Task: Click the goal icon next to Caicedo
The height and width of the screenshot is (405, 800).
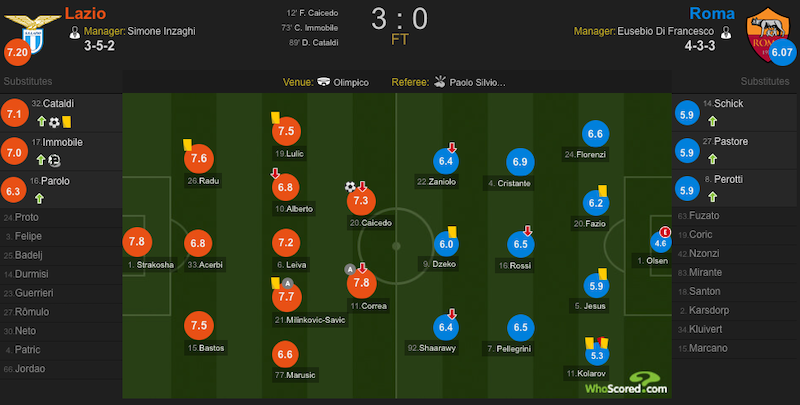Action: click(x=350, y=187)
